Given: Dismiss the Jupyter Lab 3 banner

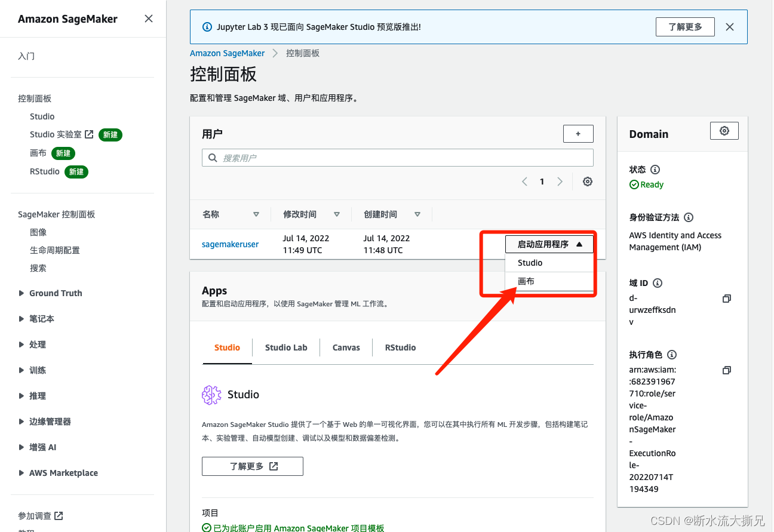Looking at the screenshot, I should click(729, 27).
